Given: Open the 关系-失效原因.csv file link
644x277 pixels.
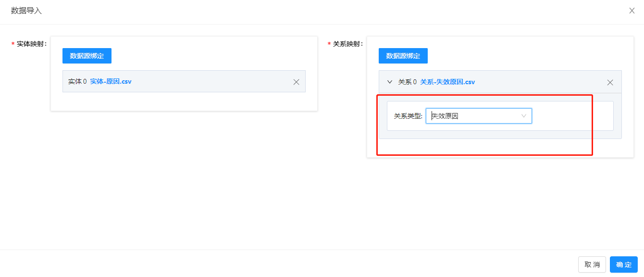Looking at the screenshot, I should tap(447, 82).
